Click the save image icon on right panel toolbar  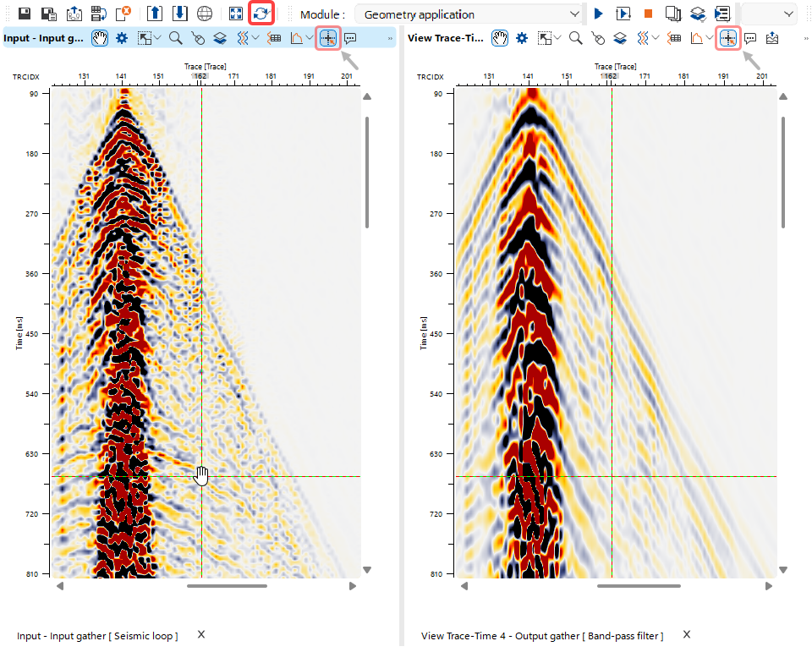click(772, 38)
